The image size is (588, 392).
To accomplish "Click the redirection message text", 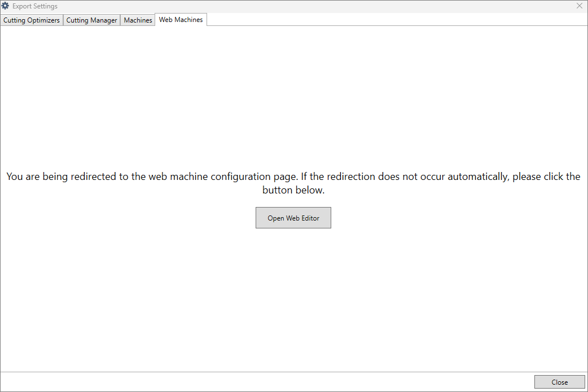I will click(293, 183).
